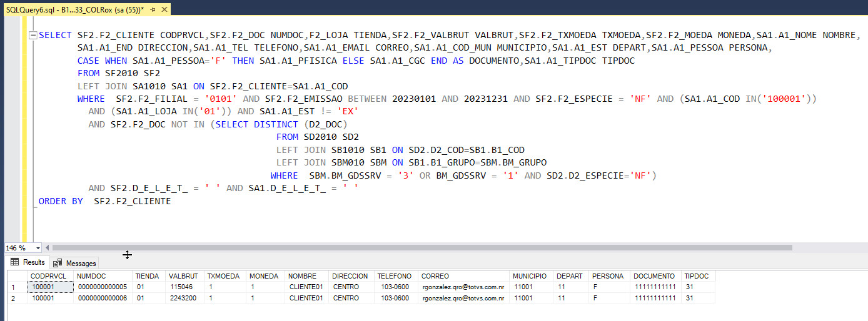Click the VALBRUT value 2243200

click(184, 299)
